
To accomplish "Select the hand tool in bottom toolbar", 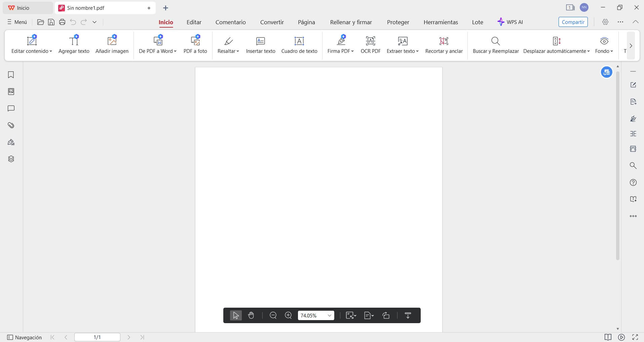I will tap(251, 315).
